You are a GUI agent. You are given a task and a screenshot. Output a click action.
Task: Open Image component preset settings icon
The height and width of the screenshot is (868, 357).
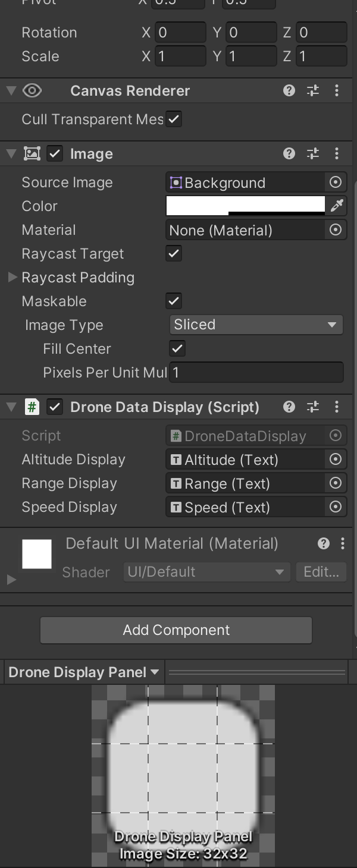coord(313,153)
